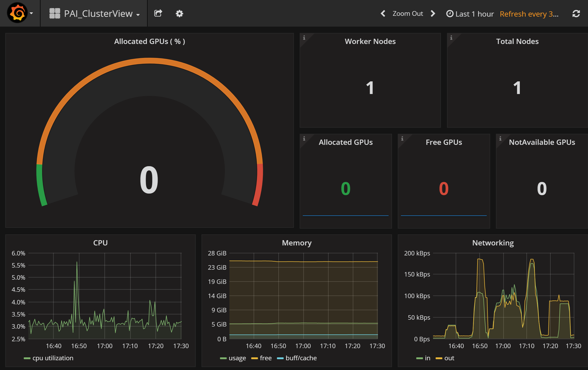The height and width of the screenshot is (370, 588).
Task: Open dashboard settings gear menu
Action: click(x=179, y=13)
